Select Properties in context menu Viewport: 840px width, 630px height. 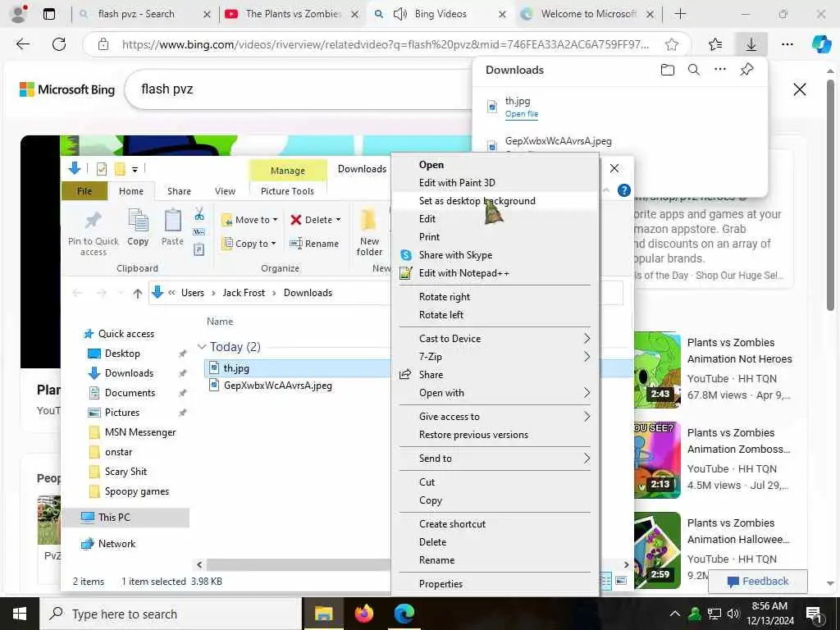[x=494, y=584]
